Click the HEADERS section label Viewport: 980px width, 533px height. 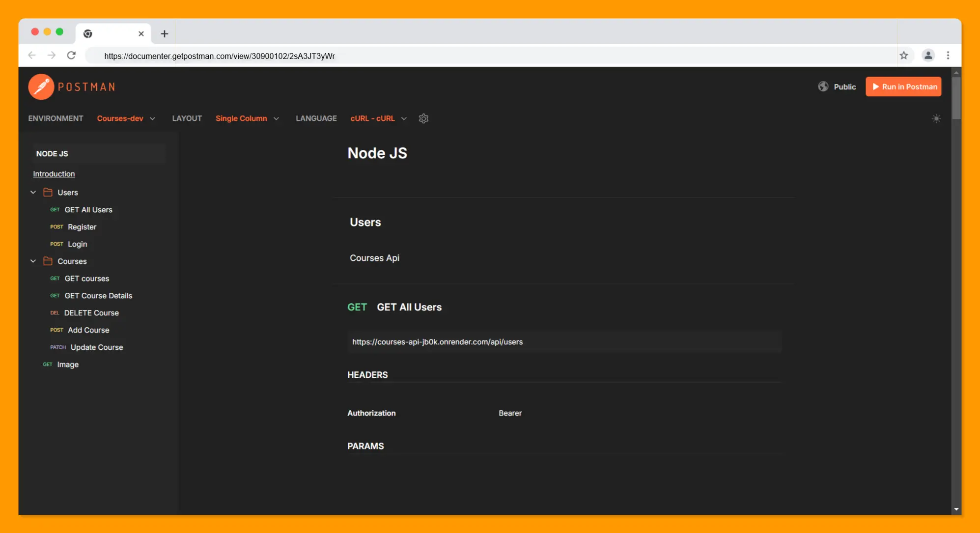tap(367, 375)
